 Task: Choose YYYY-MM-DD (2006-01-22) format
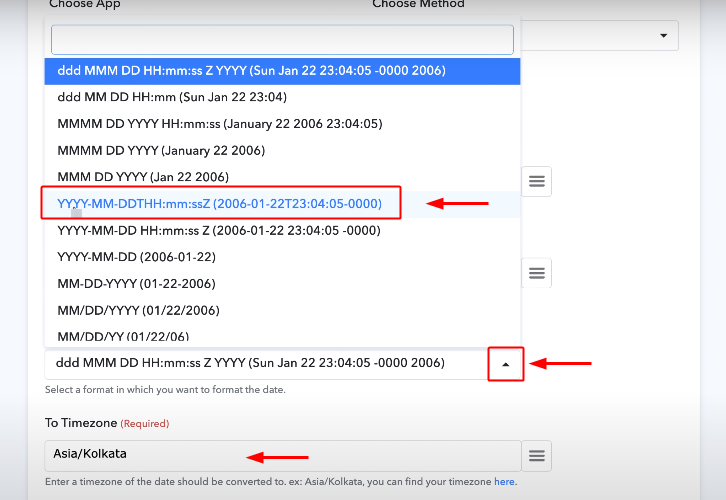point(282,257)
